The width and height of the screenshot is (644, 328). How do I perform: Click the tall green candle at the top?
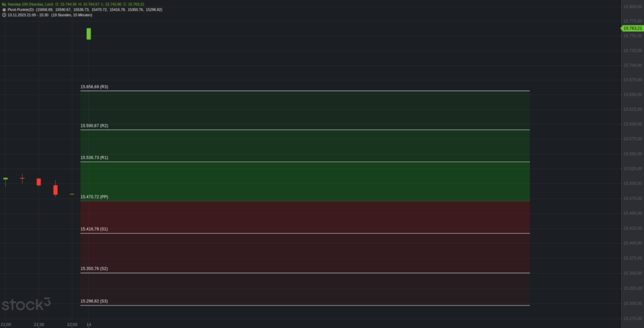pos(89,34)
